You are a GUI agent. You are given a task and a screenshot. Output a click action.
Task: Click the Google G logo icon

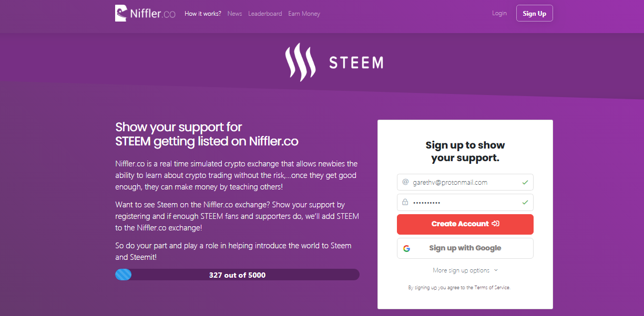406,248
